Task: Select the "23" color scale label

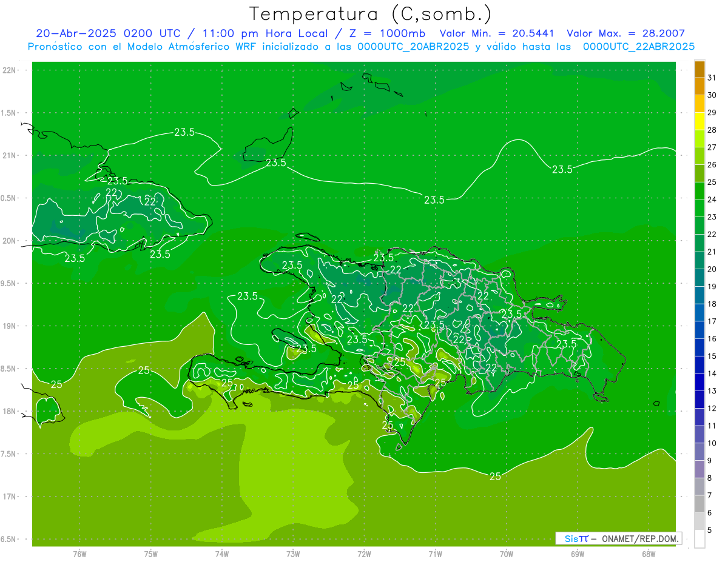Action: pyautogui.click(x=712, y=217)
